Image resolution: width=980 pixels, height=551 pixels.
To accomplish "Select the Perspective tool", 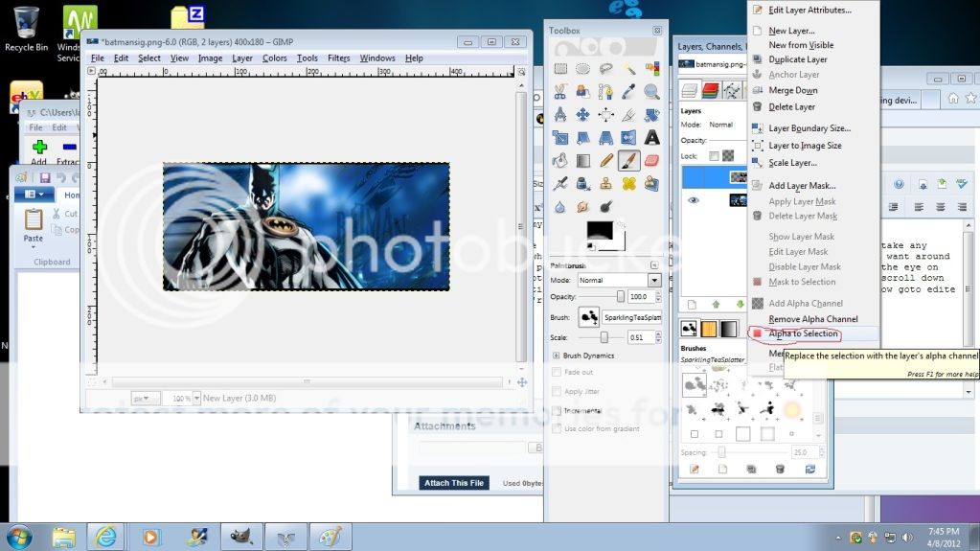I will 605,138.
